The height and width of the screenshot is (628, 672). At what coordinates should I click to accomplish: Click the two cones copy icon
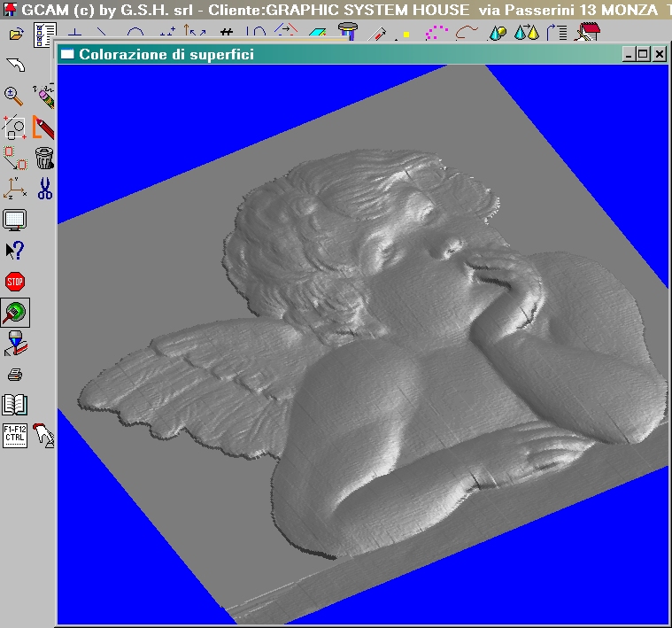click(526, 32)
